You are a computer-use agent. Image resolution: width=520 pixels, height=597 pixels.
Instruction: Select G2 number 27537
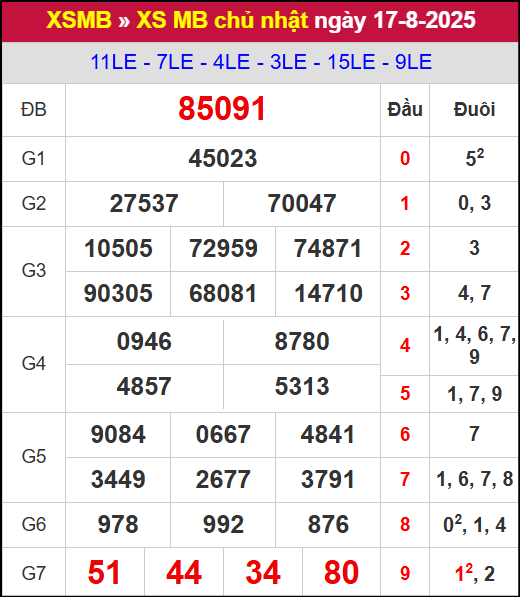(144, 203)
